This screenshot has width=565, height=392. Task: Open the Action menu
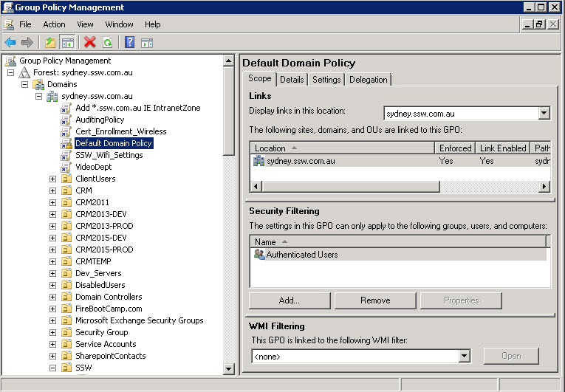(x=54, y=24)
